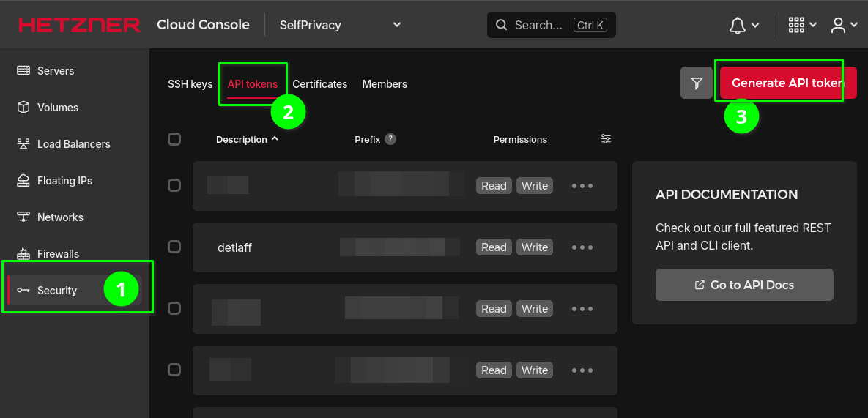Click the Floating IPs icon

pyautogui.click(x=23, y=181)
